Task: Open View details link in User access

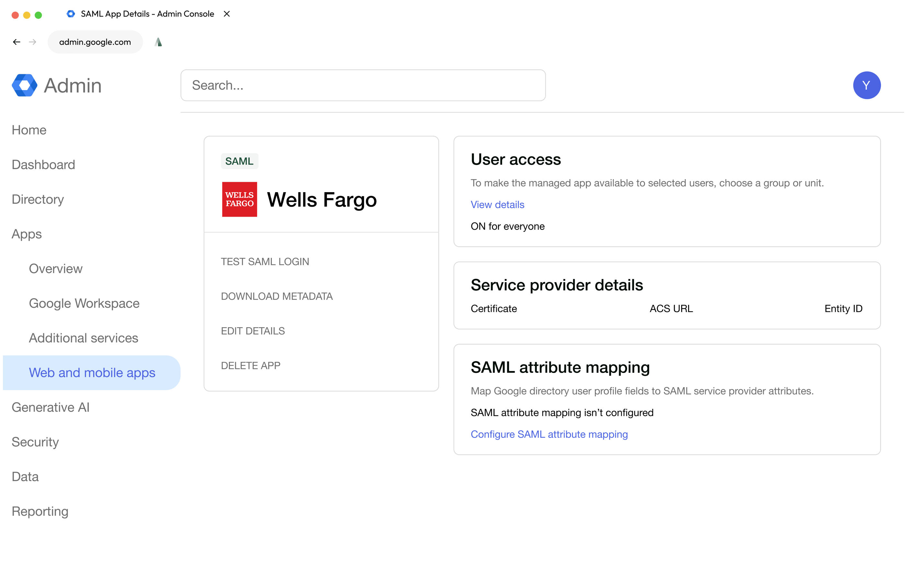Action: [x=497, y=205]
